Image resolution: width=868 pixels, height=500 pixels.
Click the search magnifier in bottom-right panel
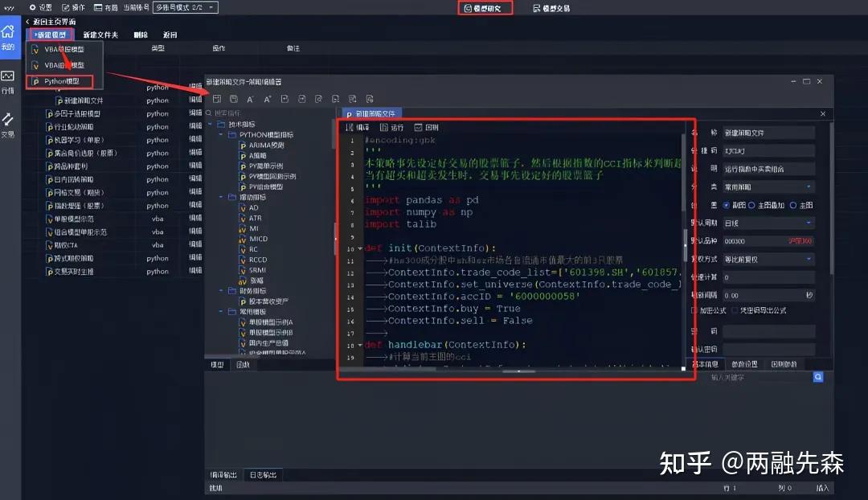pyautogui.click(x=818, y=376)
